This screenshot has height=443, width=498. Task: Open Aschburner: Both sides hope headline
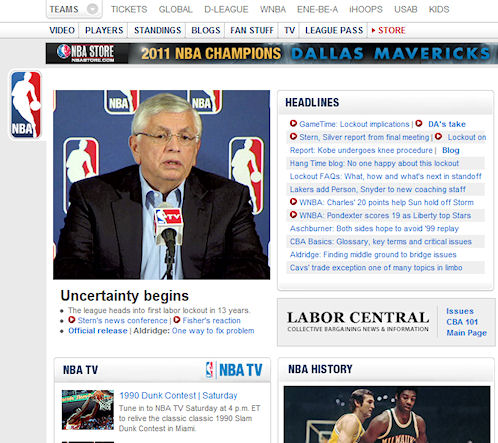(374, 228)
